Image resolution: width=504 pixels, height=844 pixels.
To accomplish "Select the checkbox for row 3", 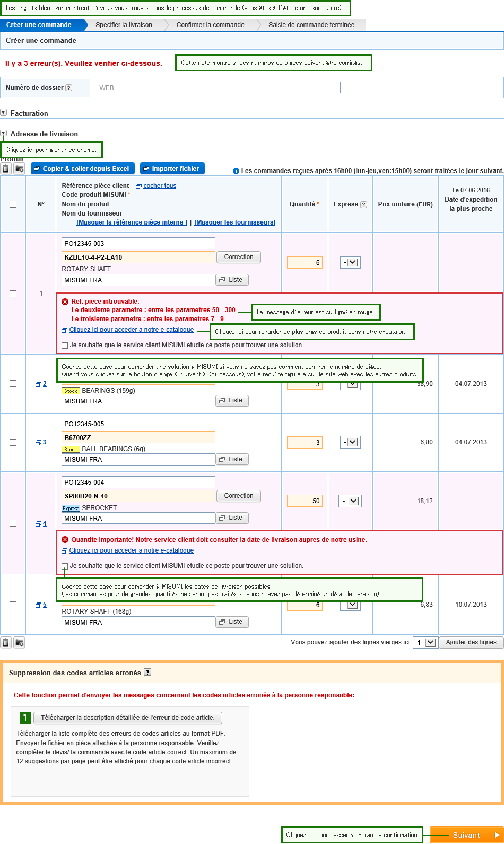I will pos(13,442).
